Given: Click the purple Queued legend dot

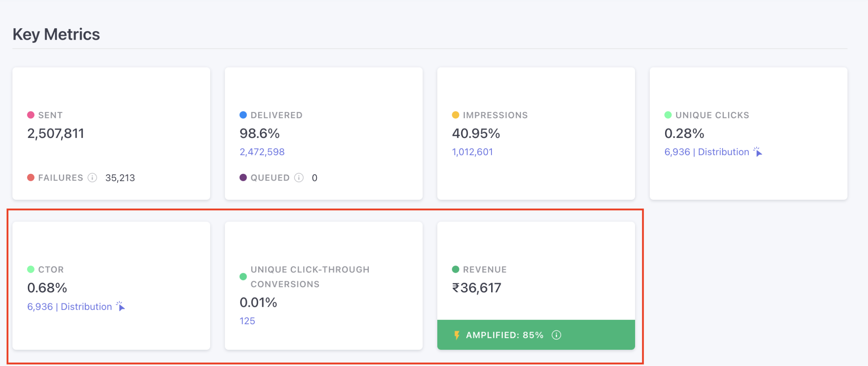Looking at the screenshot, I should click(x=243, y=177).
